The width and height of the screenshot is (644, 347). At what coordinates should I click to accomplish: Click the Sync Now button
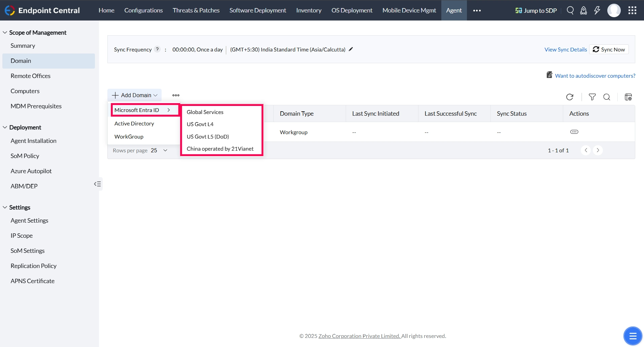click(x=609, y=49)
